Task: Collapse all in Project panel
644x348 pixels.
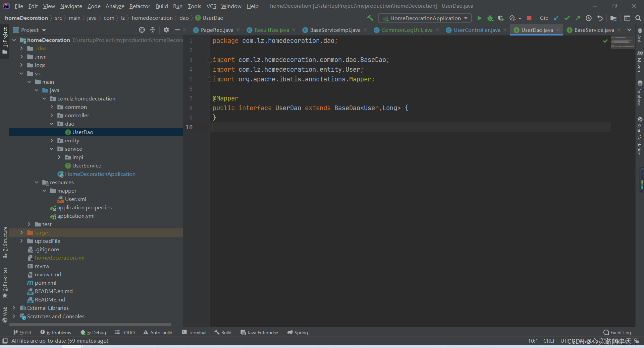Action: pos(153,30)
